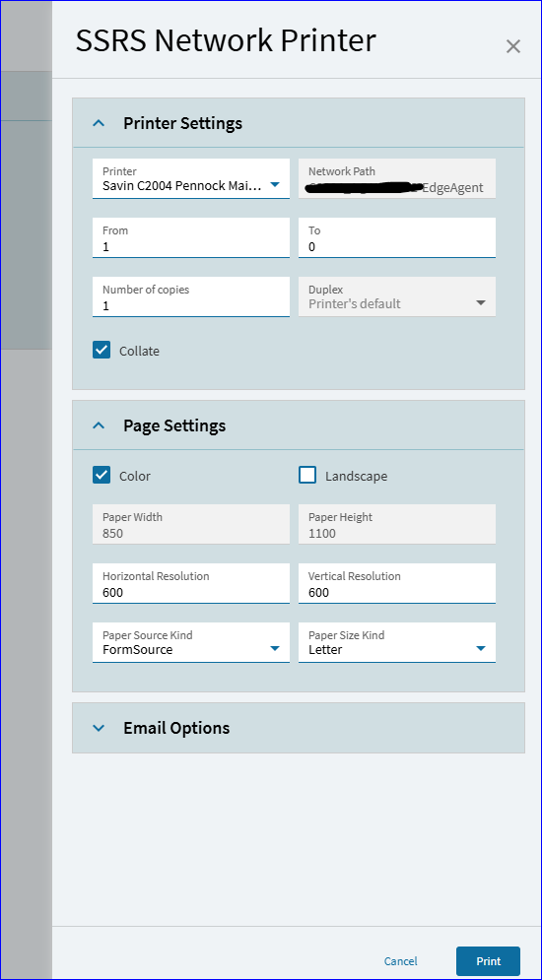Click the Vertical Resolution field
This screenshot has height=980, width=542.
pos(397,584)
